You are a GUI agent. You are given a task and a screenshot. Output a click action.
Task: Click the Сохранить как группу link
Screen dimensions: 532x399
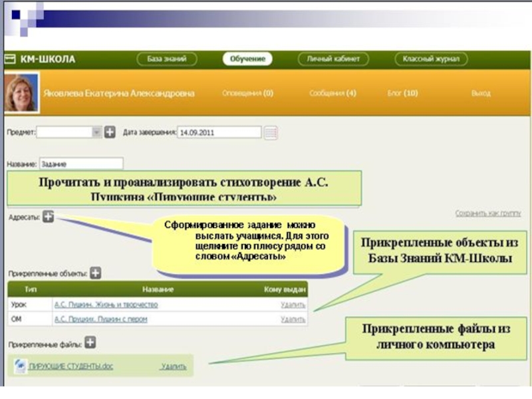click(x=487, y=213)
